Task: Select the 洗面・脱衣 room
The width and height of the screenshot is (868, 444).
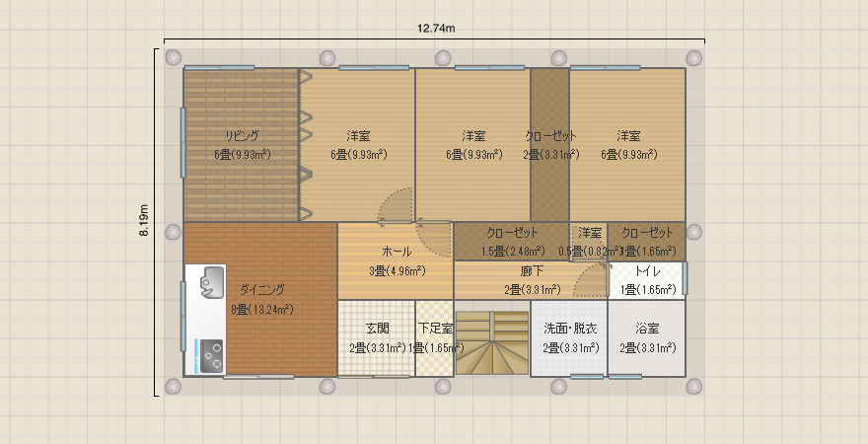Action: tap(570, 338)
